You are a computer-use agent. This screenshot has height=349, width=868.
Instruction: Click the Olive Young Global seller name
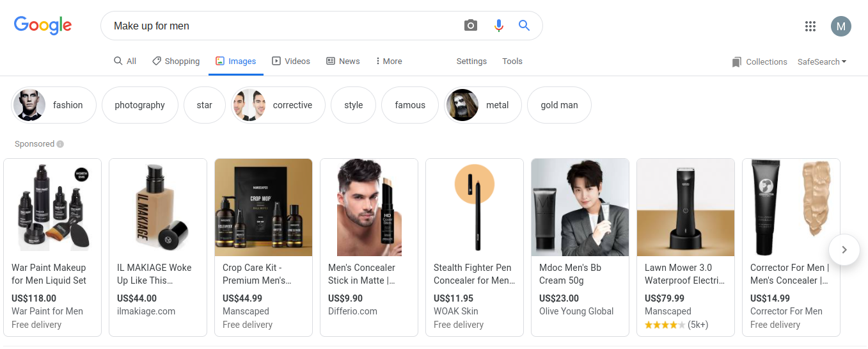pyautogui.click(x=576, y=311)
